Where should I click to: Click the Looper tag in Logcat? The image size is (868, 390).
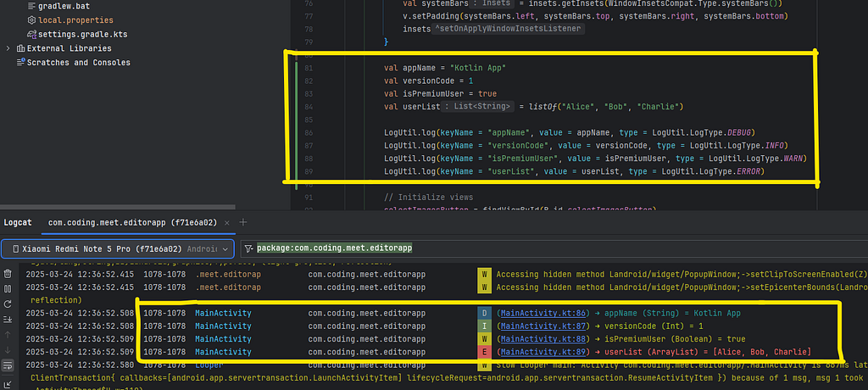pos(210,365)
